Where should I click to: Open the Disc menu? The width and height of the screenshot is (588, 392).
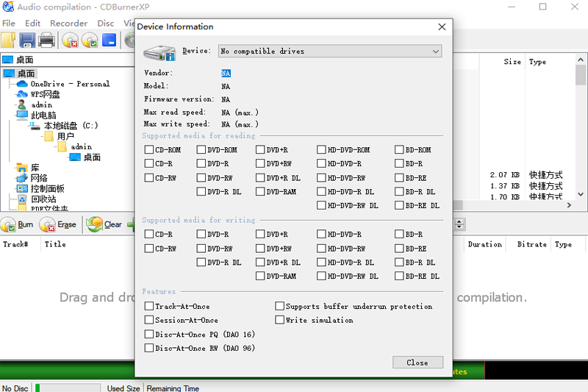[105, 24]
